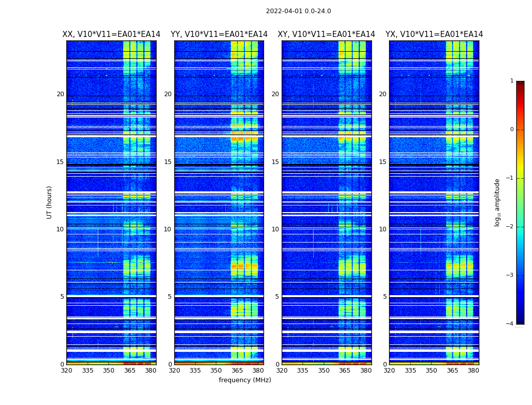Click the 350 tick on YY plot

(x=216, y=371)
